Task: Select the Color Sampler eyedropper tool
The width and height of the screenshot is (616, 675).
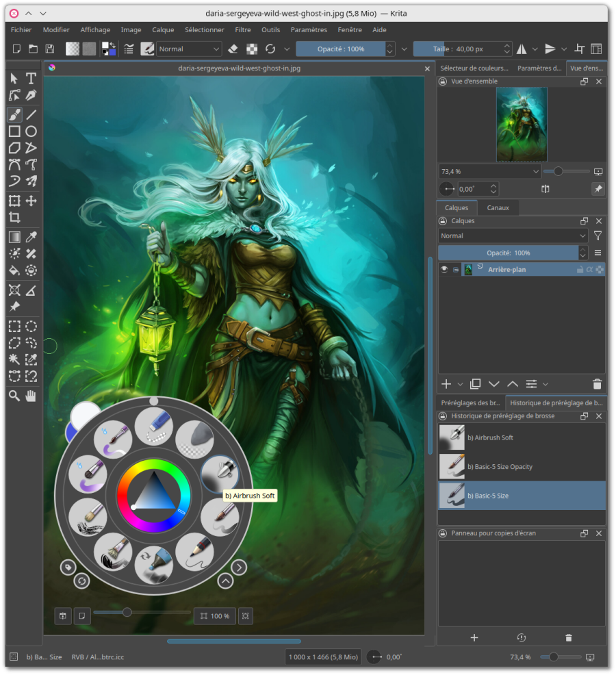Action: 31,237
